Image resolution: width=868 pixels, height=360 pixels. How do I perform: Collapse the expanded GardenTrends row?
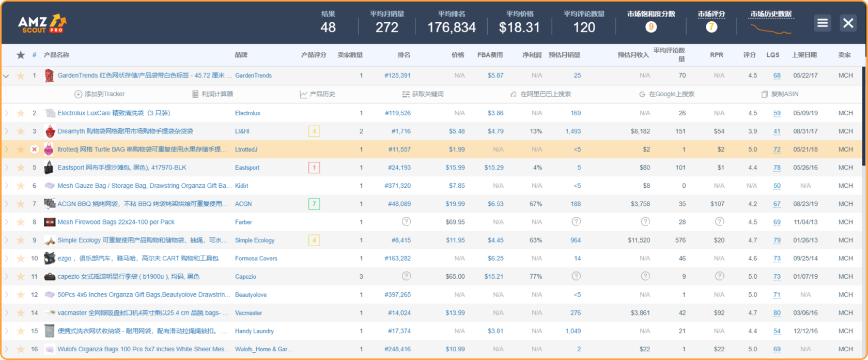pyautogui.click(x=6, y=76)
